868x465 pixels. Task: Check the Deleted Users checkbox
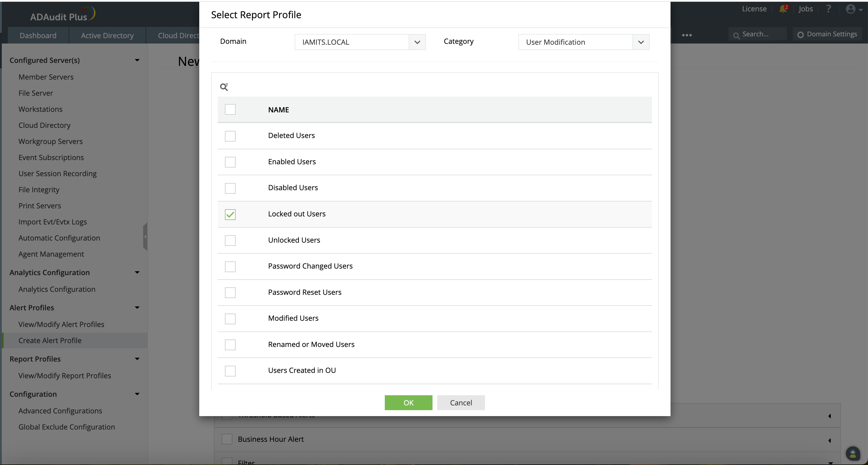[x=230, y=136]
